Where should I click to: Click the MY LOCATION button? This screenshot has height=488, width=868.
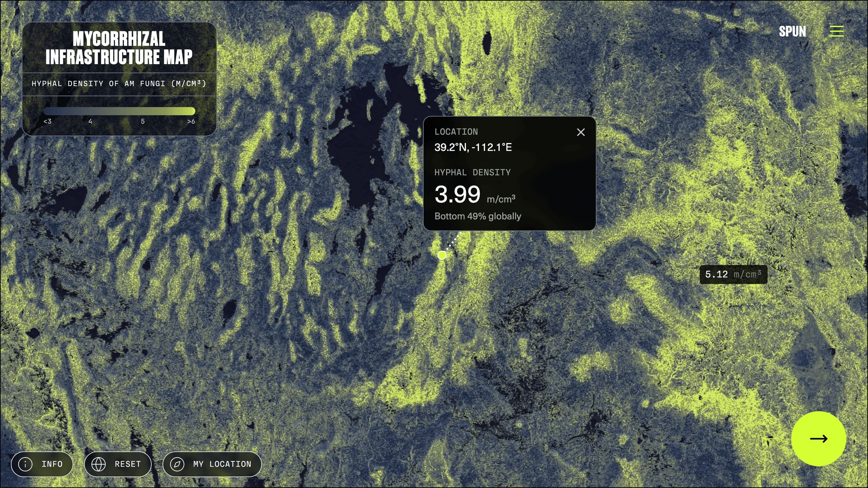click(x=212, y=464)
